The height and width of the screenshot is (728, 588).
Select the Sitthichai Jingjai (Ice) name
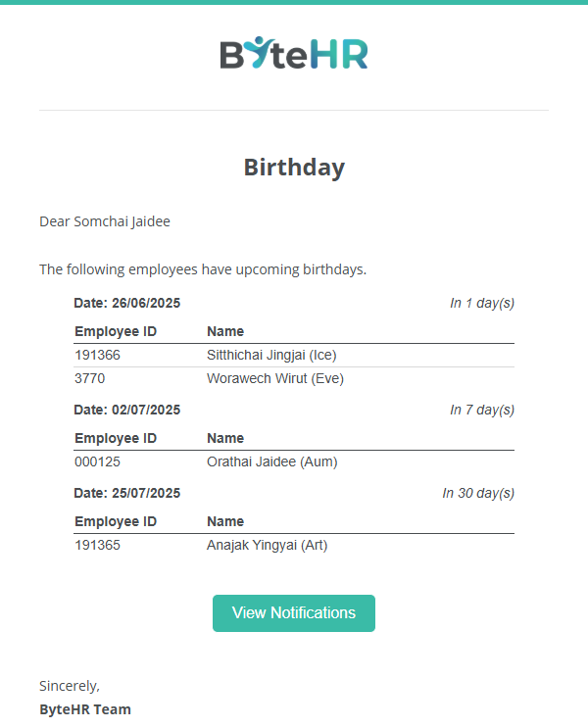pos(271,355)
